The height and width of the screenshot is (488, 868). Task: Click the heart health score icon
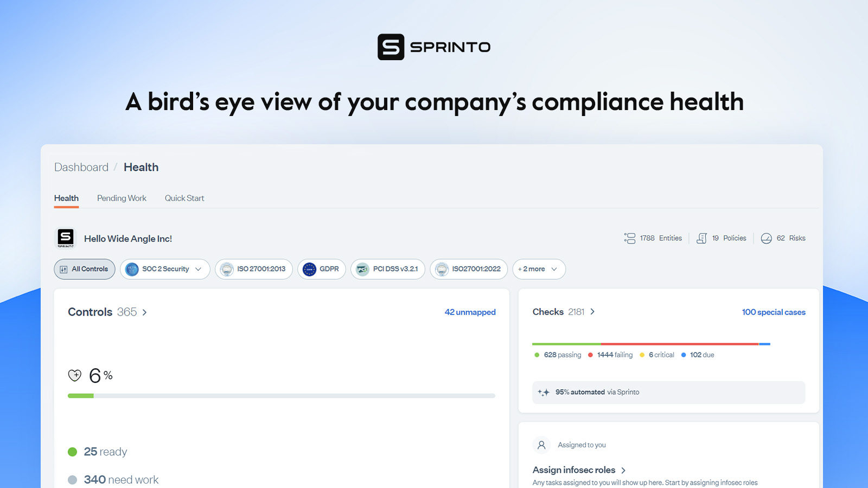click(74, 375)
